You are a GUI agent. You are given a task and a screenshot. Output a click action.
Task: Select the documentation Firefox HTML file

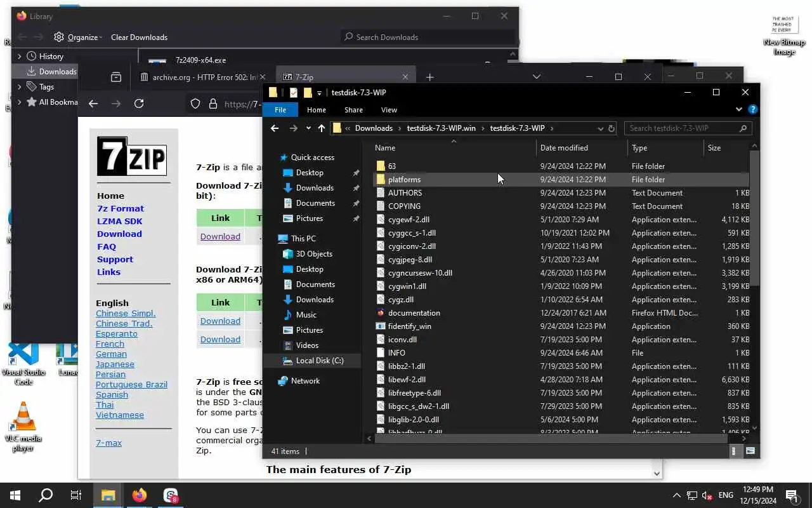tap(414, 313)
